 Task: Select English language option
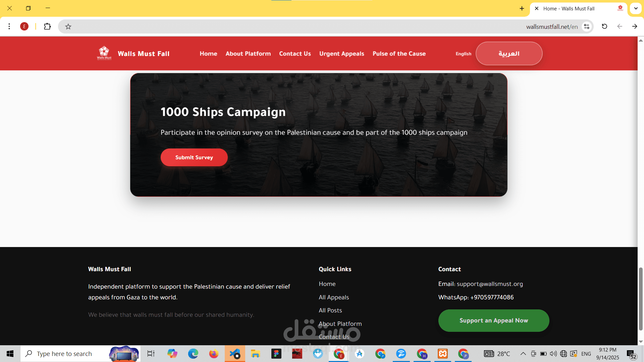[x=463, y=54]
